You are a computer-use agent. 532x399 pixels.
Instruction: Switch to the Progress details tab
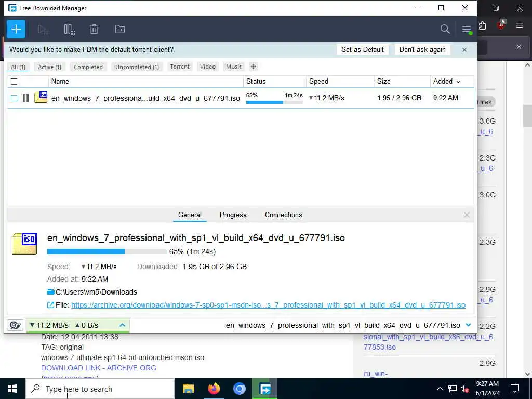233,215
